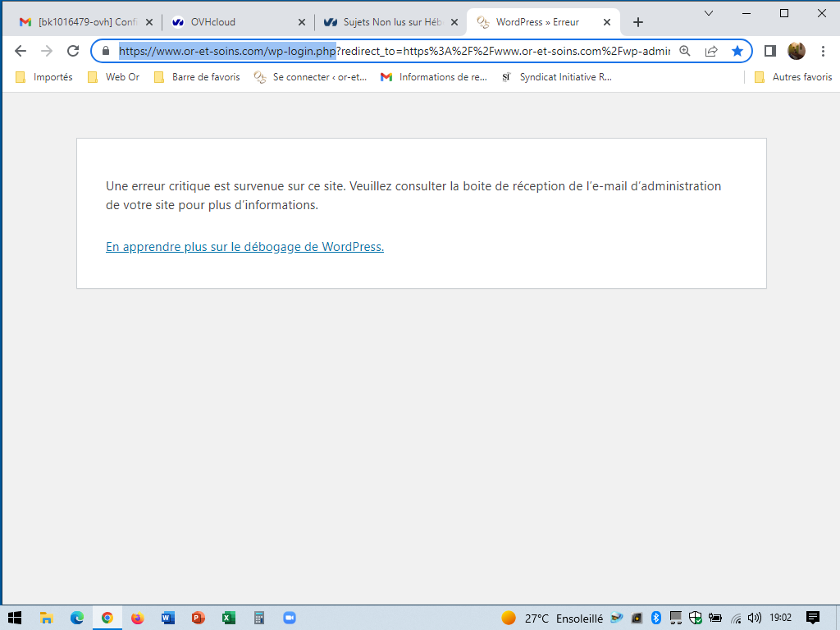Open Chrome three-dot menu

click(x=823, y=51)
